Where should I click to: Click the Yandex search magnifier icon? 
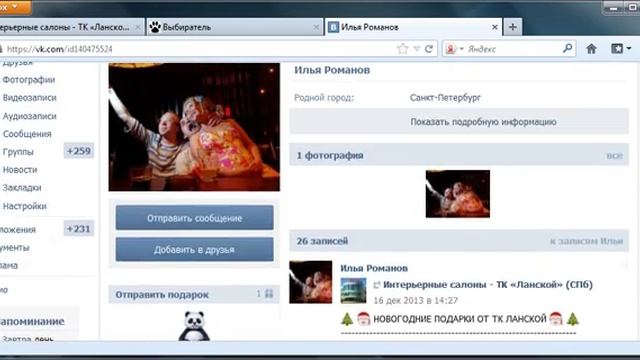pos(567,49)
